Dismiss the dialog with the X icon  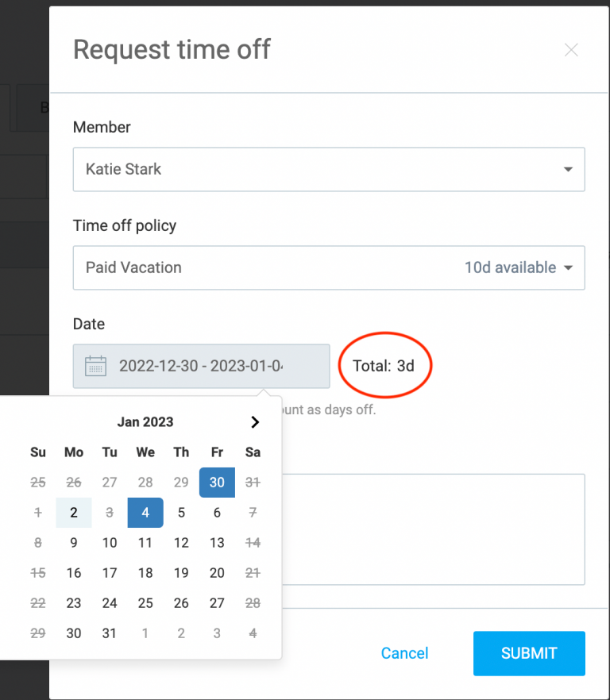[571, 50]
